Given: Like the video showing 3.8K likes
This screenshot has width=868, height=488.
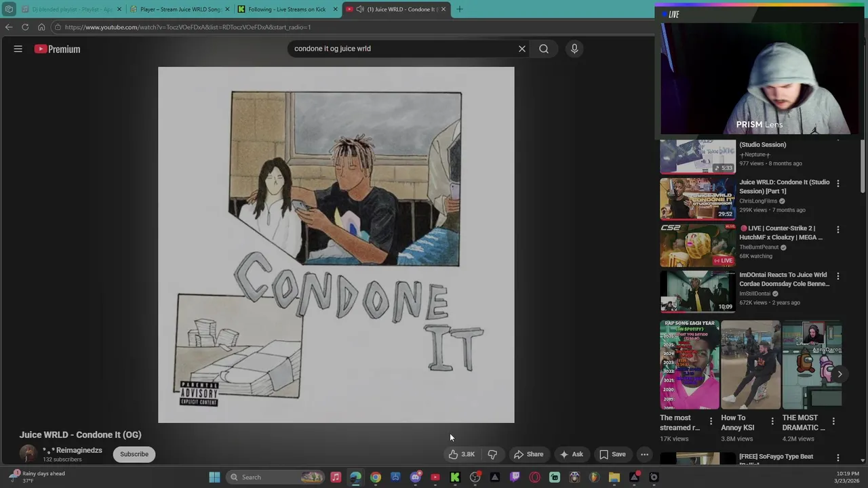Looking at the screenshot, I should (x=461, y=454).
